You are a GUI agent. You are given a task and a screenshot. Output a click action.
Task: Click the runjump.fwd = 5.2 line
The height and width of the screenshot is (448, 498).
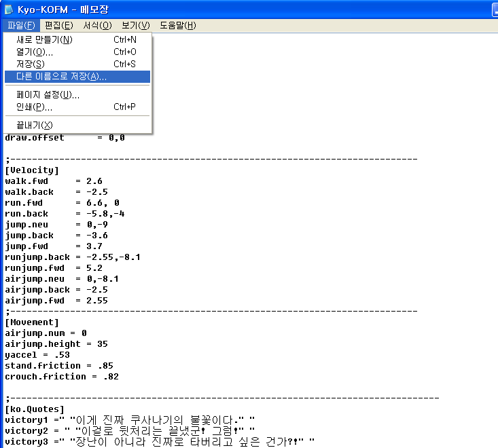[54, 268]
